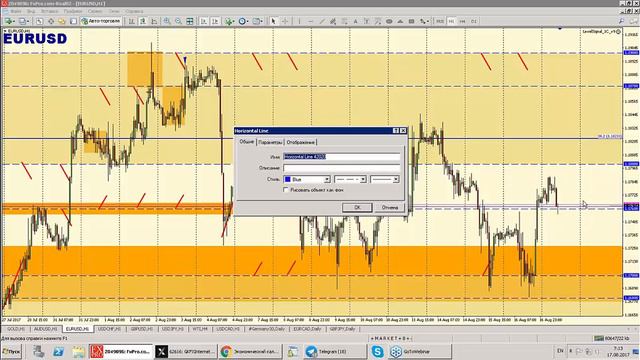Viewport: 640px width, 360px height.
Task: Switch chart to candlesticks mode
Action: (x=142, y=21)
